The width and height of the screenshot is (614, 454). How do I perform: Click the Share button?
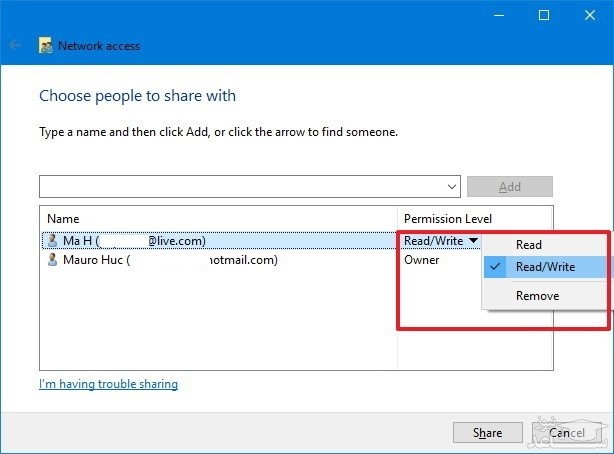pyautogui.click(x=487, y=433)
